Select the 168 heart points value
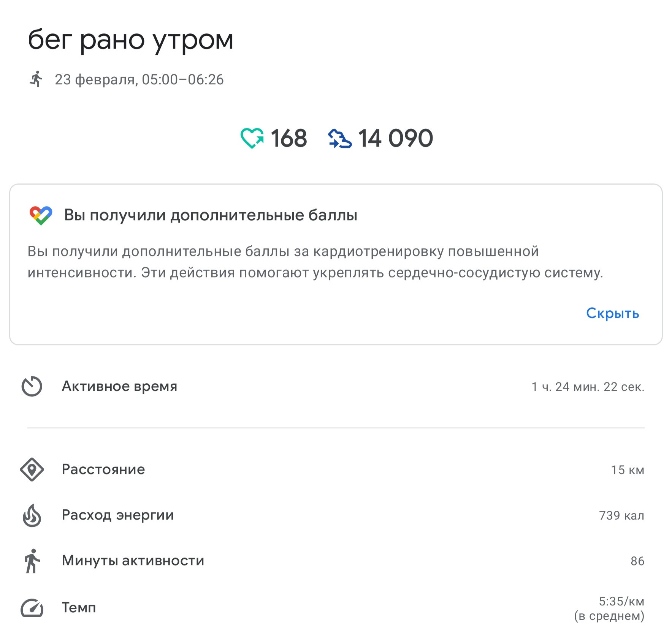Image resolution: width=672 pixels, height=632 pixels. point(289,138)
